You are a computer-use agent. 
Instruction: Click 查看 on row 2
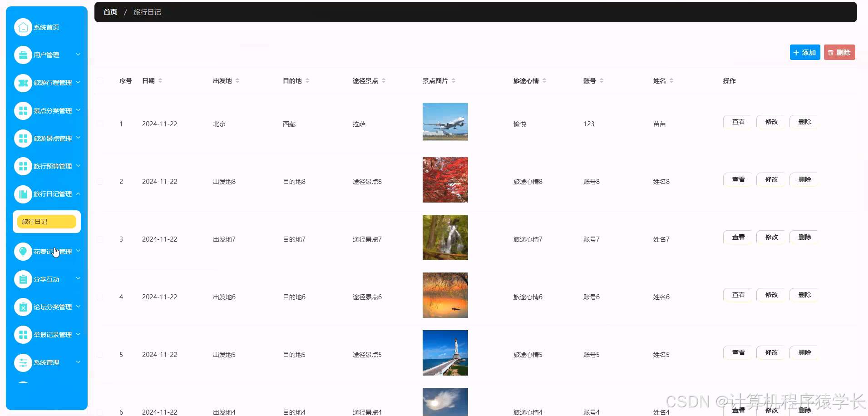coord(737,179)
